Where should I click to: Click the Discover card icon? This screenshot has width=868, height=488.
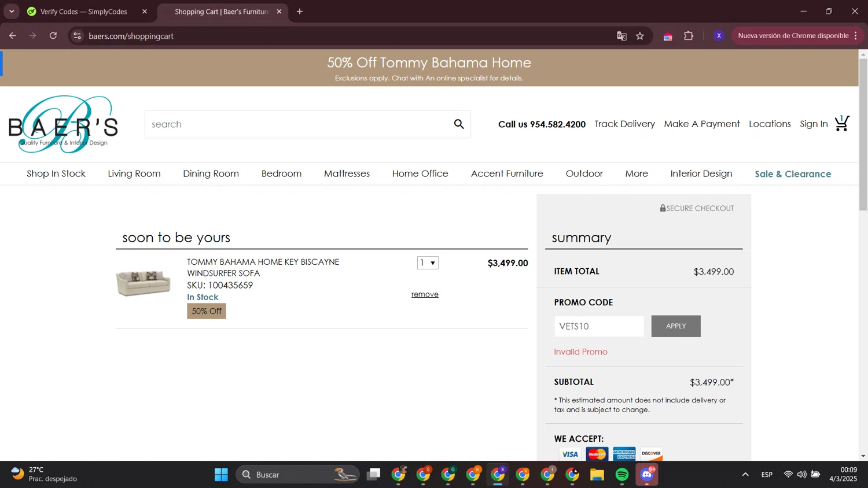pos(651,454)
